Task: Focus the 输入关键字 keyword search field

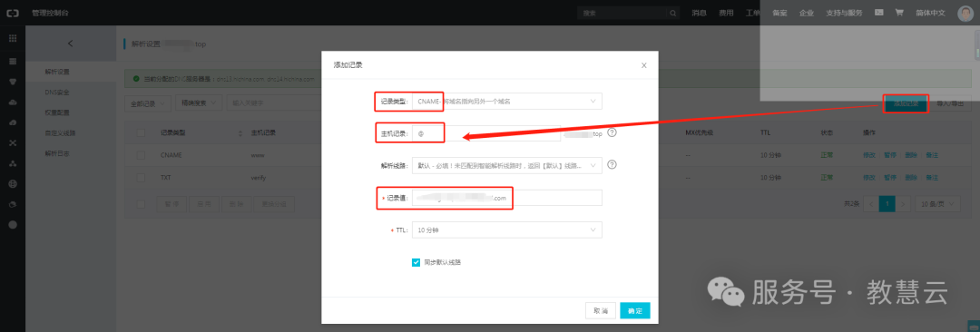Action: click(x=275, y=102)
